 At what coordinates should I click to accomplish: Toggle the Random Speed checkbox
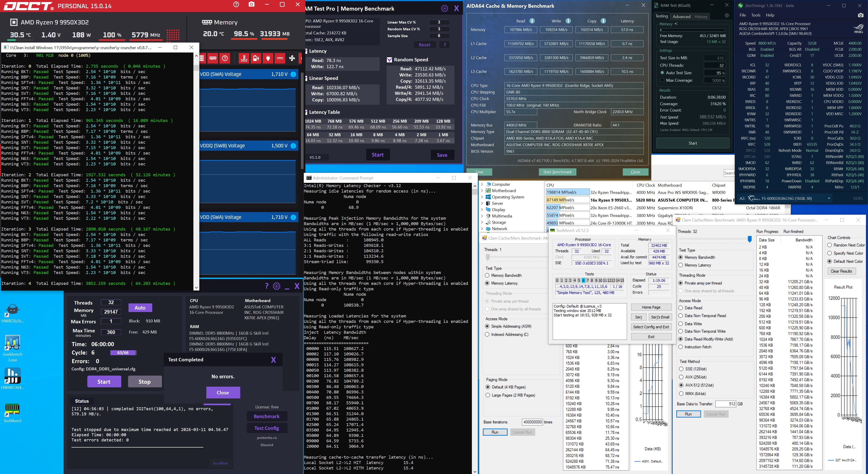389,60
